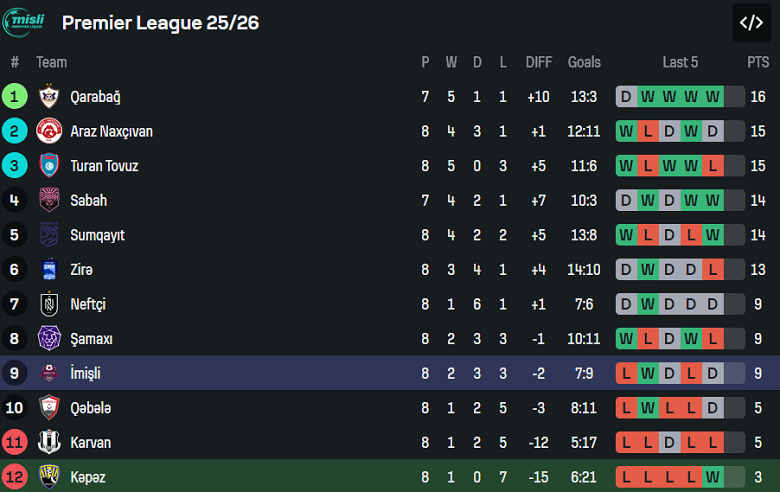Screen dimensions: 780x492
Task: Select the highlighted İmişli row name
Action: [85, 373]
